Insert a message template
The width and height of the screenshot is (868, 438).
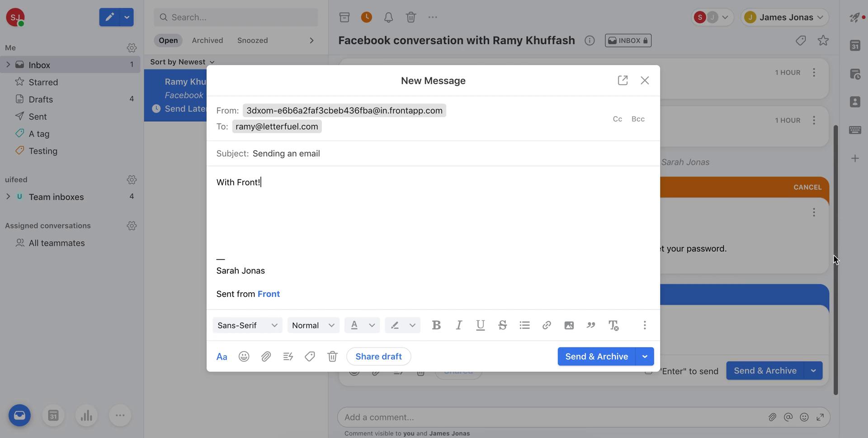288,357
